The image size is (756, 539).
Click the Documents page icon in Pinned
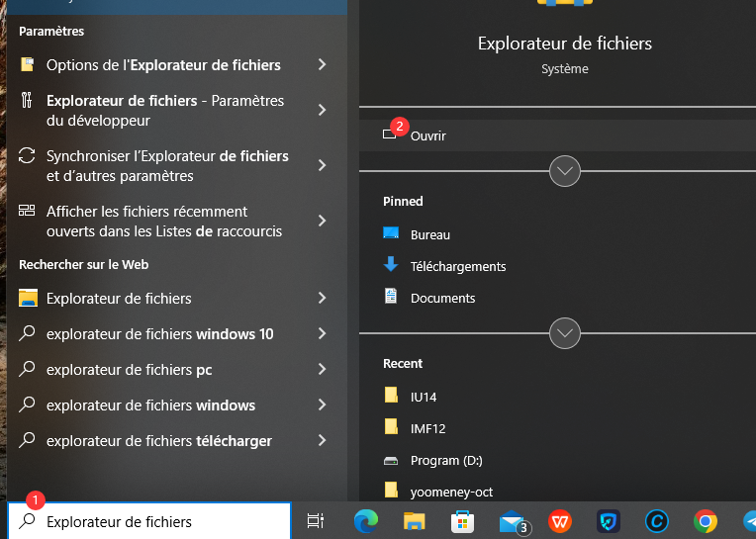pyautogui.click(x=391, y=297)
